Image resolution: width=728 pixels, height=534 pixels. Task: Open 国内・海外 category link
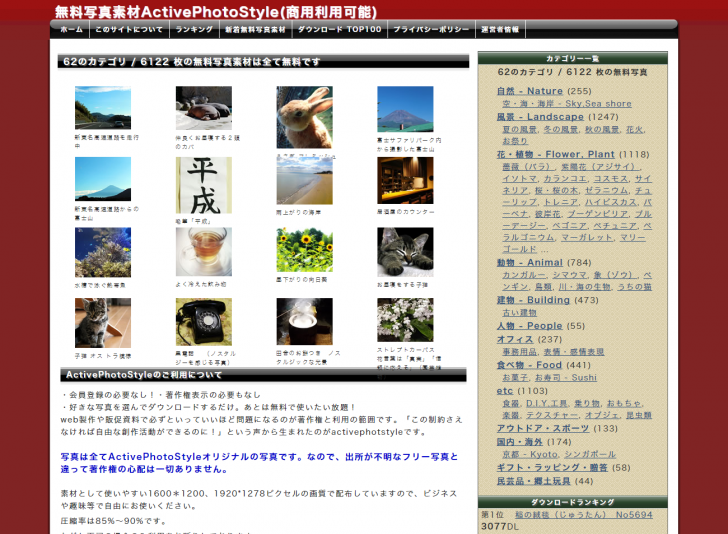coord(520,442)
